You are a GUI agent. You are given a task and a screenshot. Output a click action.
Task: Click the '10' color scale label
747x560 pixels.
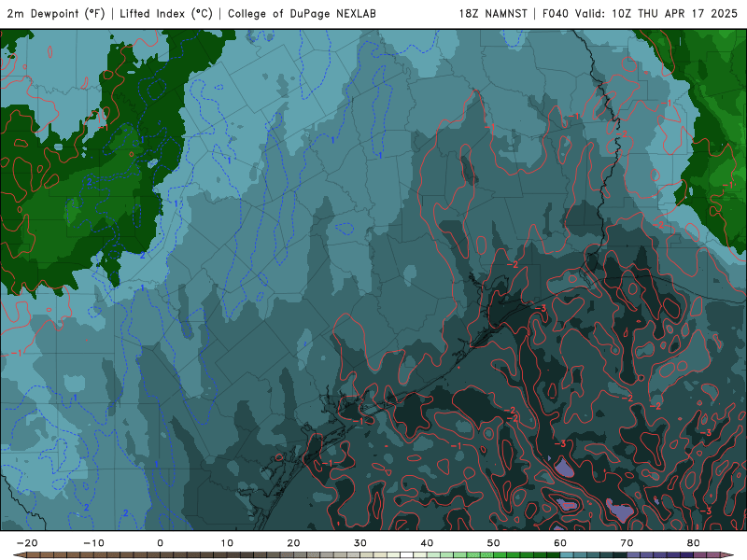pyautogui.click(x=227, y=543)
